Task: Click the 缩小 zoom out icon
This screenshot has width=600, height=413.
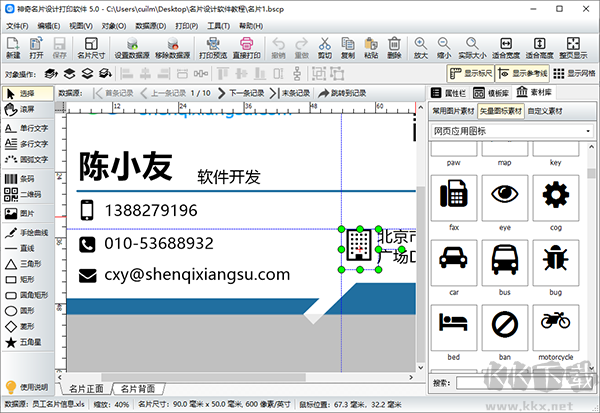Action: 444,48
